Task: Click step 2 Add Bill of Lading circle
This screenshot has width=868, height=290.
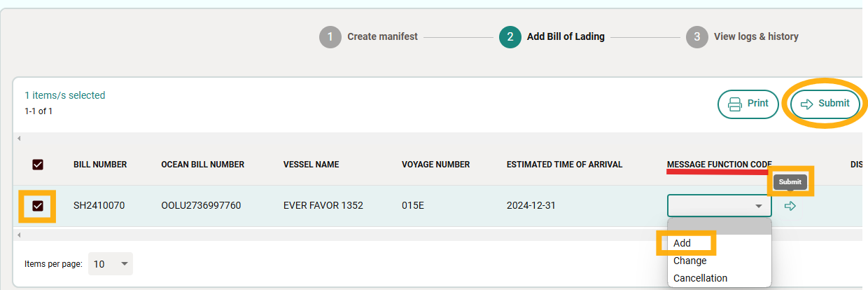Action: click(x=510, y=36)
